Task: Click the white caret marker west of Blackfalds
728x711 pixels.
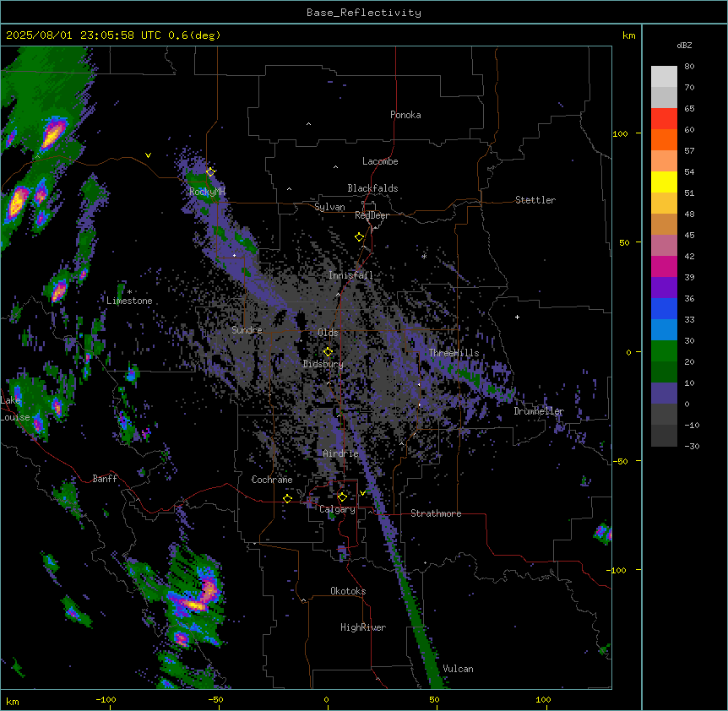Action: (289, 189)
